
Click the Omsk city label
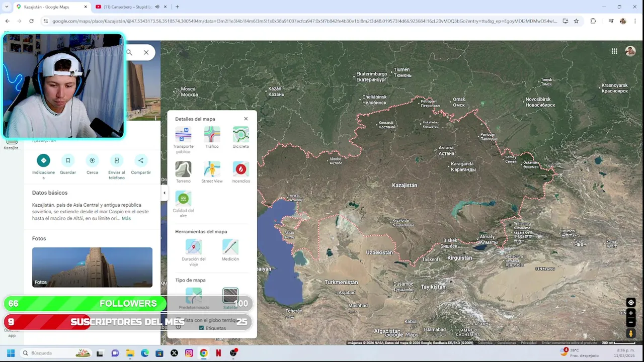coord(459,102)
